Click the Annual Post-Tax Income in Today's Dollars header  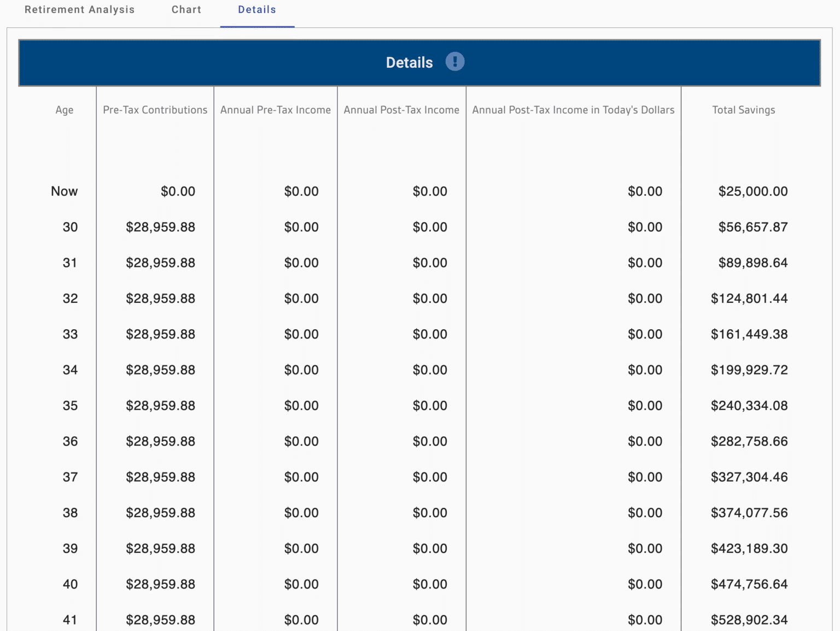click(x=573, y=110)
